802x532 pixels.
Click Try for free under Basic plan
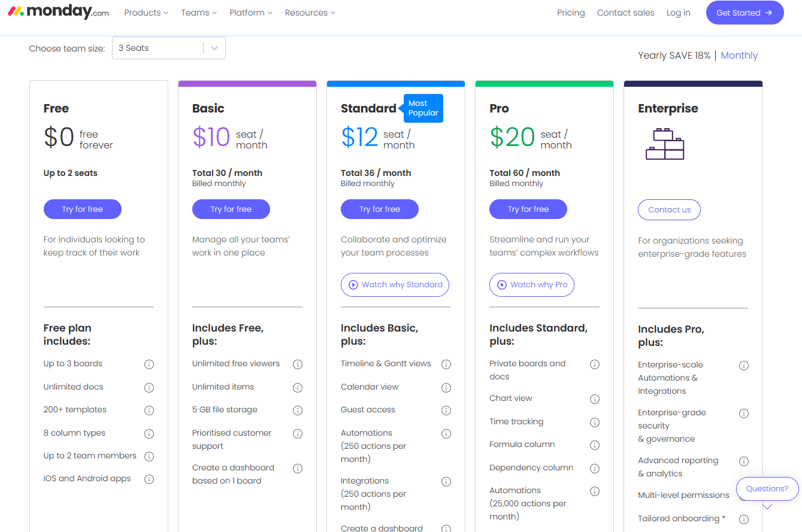(x=231, y=209)
